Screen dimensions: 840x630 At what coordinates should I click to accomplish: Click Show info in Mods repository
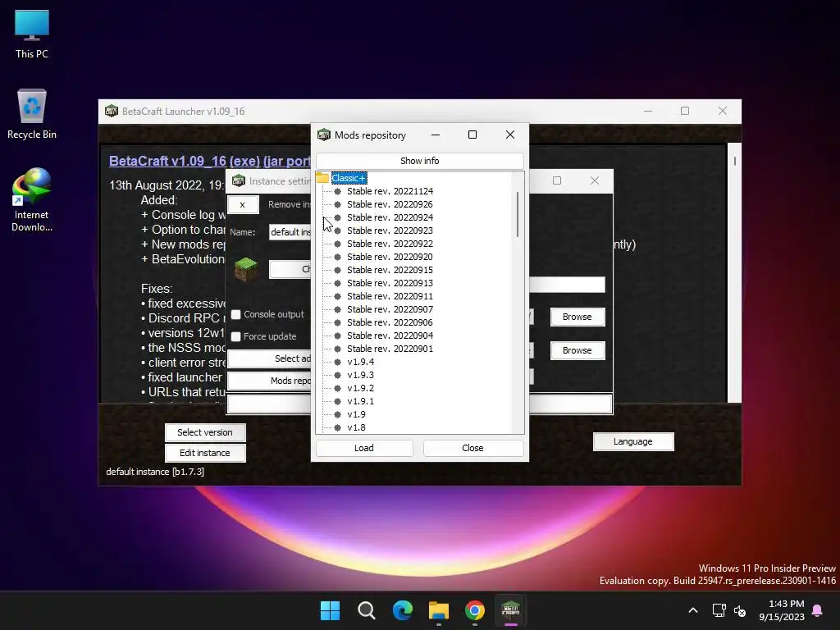pos(419,161)
